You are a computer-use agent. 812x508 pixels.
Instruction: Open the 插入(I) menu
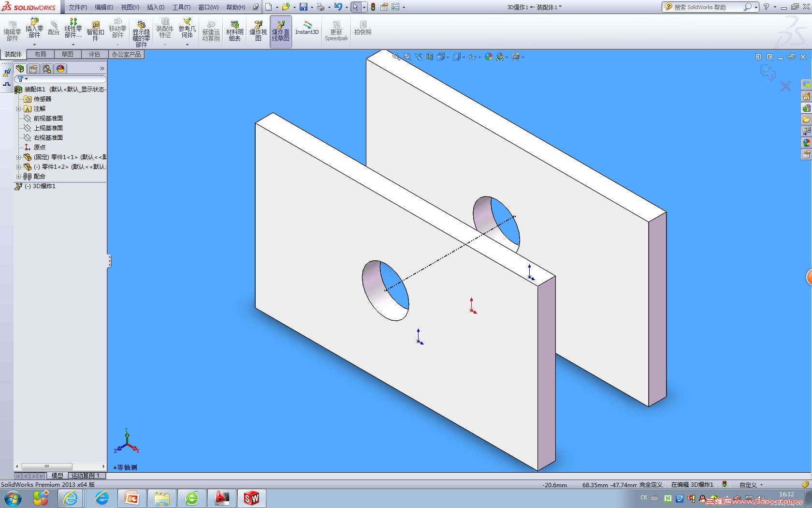[156, 7]
